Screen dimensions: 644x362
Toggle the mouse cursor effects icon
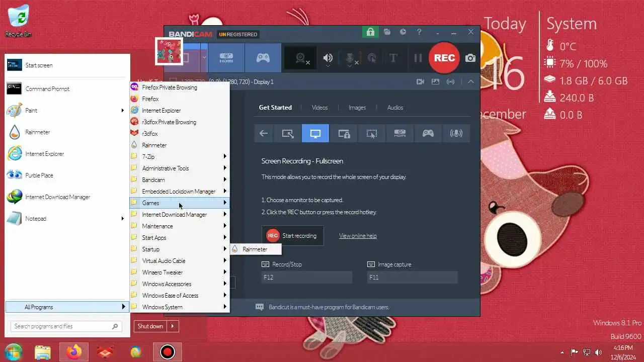pyautogui.click(x=372, y=58)
